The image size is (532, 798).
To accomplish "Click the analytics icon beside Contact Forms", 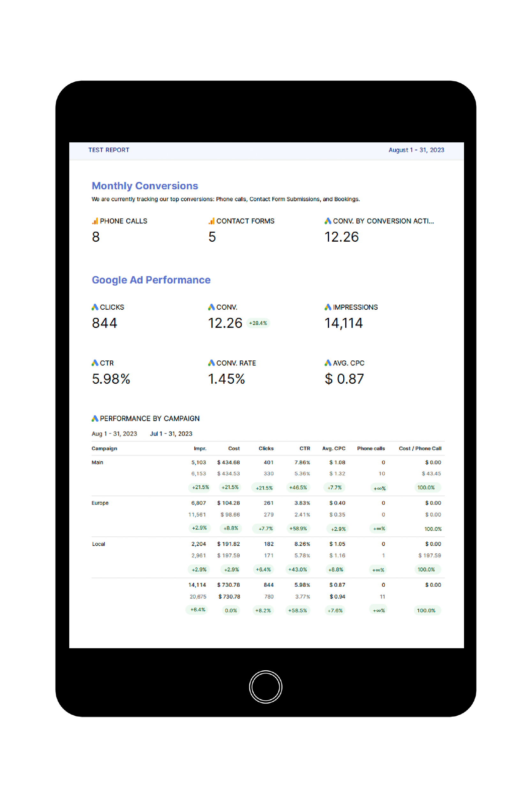I will 211,221.
